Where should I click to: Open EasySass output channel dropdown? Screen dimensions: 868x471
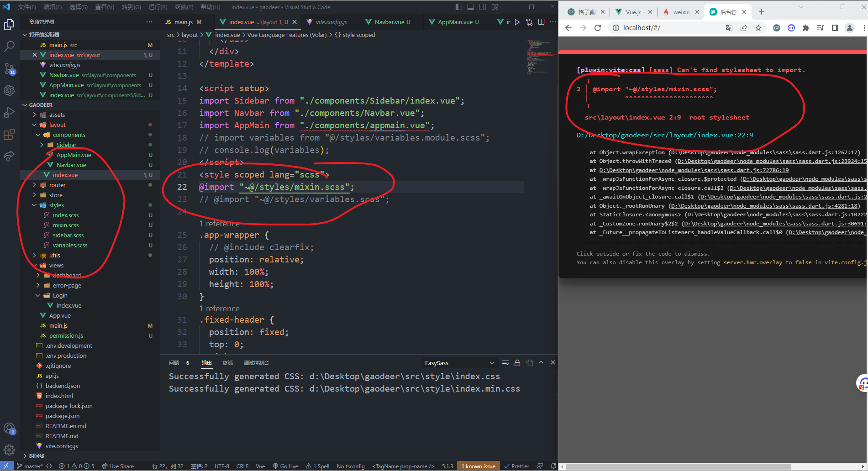459,363
